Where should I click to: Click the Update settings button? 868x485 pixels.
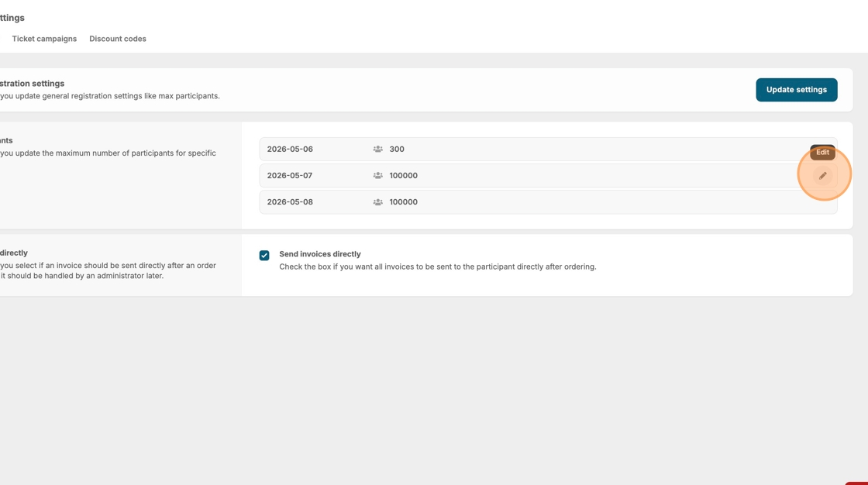point(797,90)
